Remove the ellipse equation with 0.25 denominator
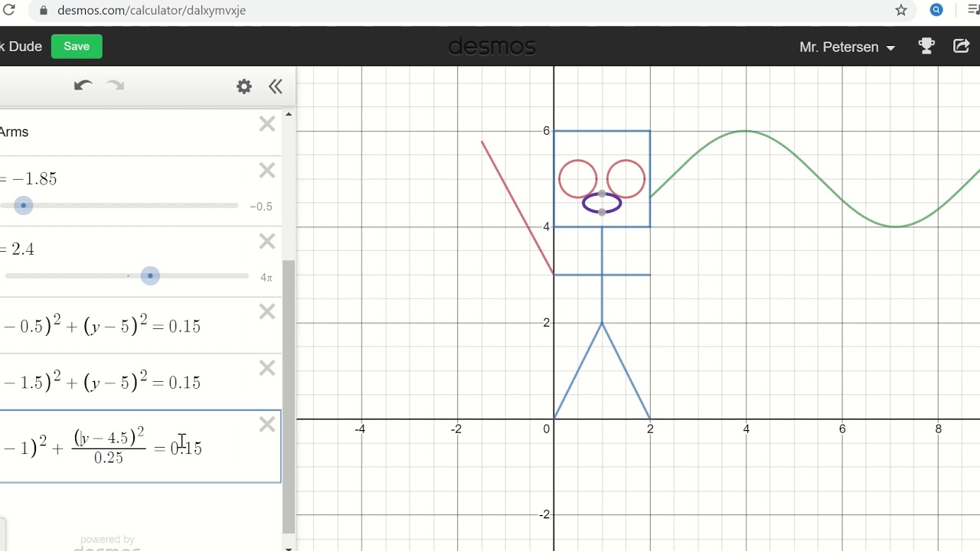Viewport: 980px width, 551px height. point(267,425)
